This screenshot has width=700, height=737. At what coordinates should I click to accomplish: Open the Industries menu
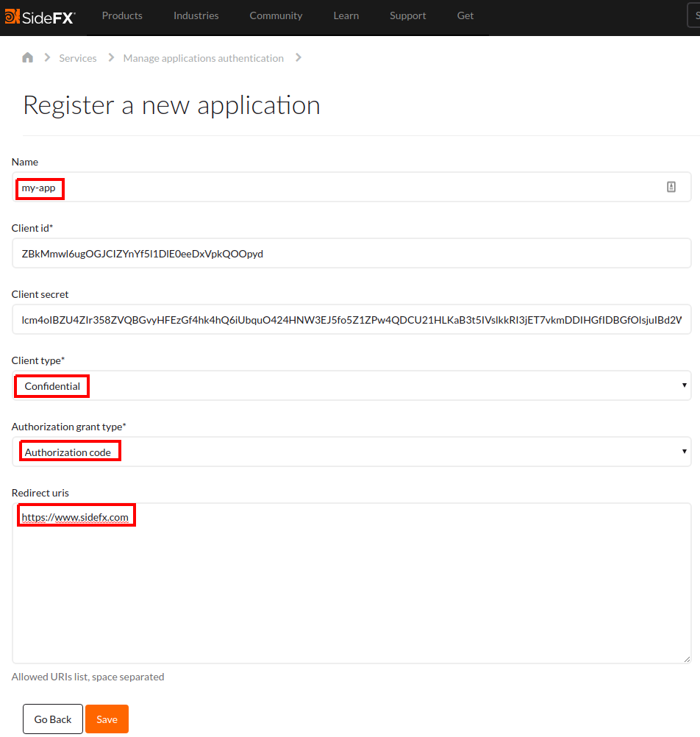click(196, 15)
